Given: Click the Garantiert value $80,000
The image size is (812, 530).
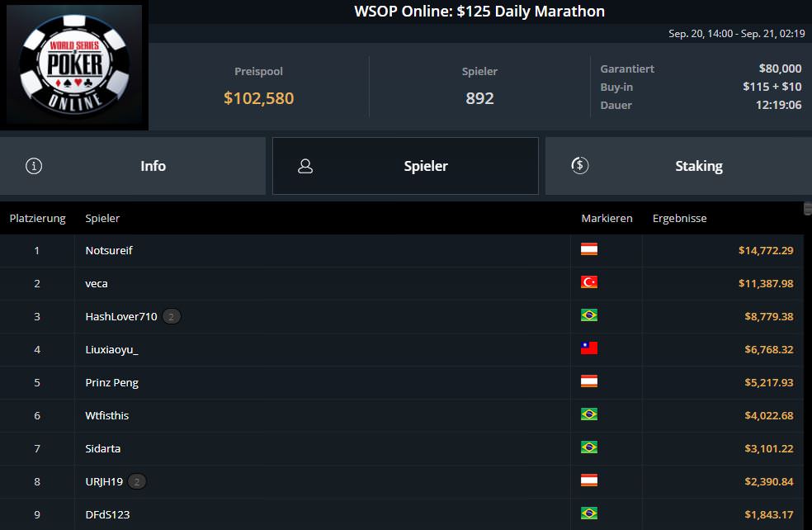Looking at the screenshot, I should 780,69.
